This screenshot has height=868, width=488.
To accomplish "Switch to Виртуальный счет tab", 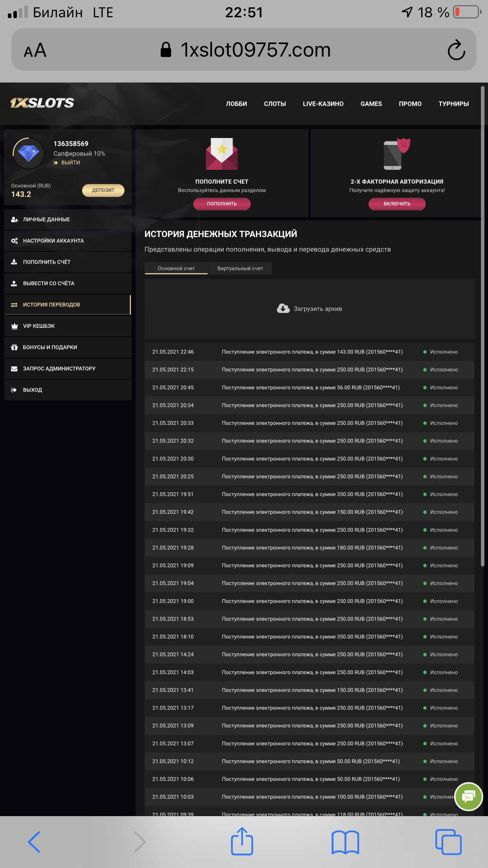I will pyautogui.click(x=240, y=268).
